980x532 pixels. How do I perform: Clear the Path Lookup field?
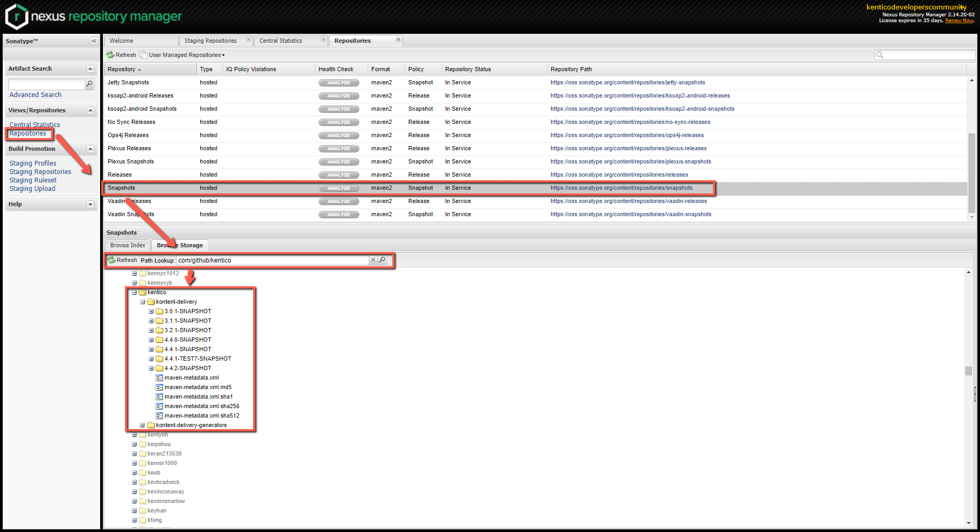pos(373,260)
